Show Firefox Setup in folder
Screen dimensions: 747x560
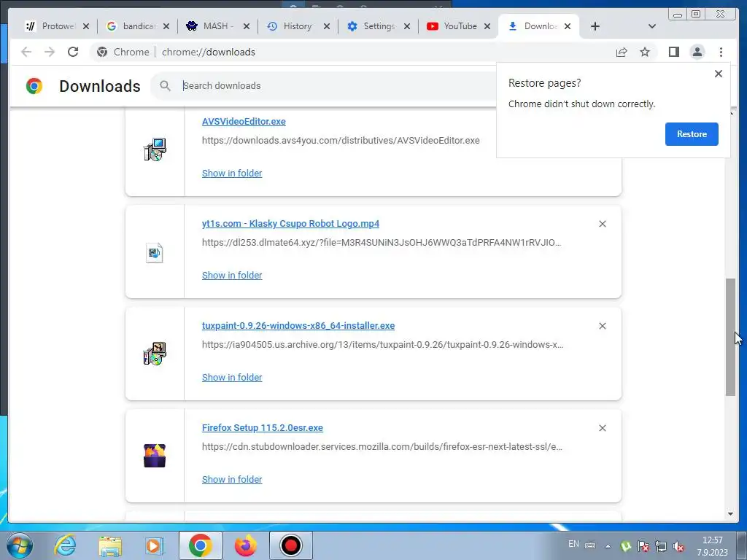coord(232,480)
